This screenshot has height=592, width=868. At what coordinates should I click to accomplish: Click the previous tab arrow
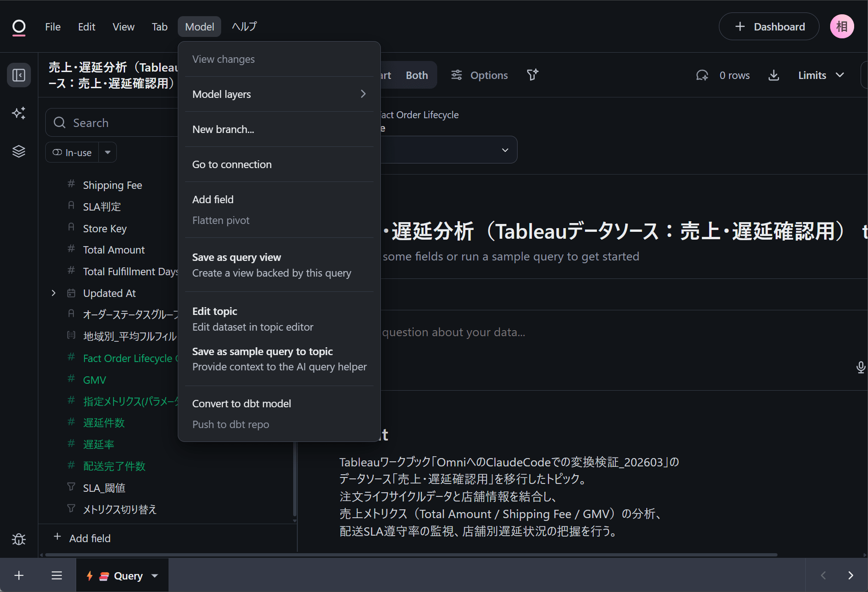click(823, 575)
